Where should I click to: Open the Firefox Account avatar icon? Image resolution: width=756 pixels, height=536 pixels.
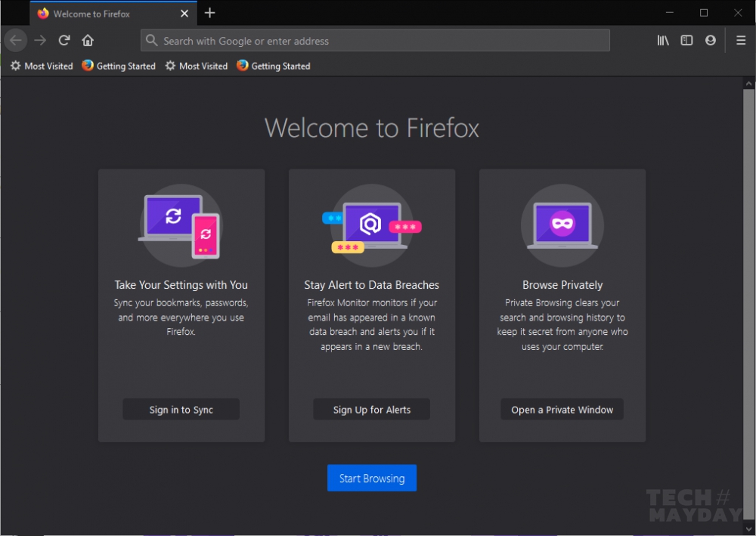pos(710,41)
